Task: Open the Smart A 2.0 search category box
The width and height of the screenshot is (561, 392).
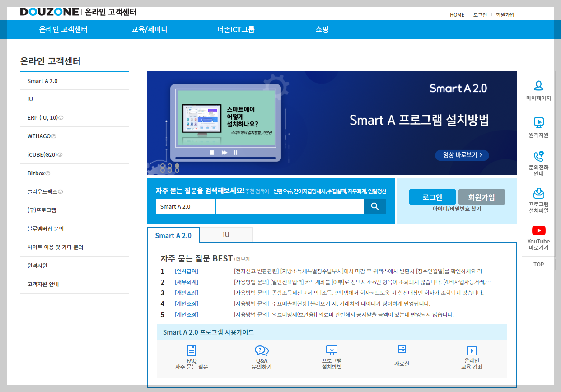Action: (185, 206)
